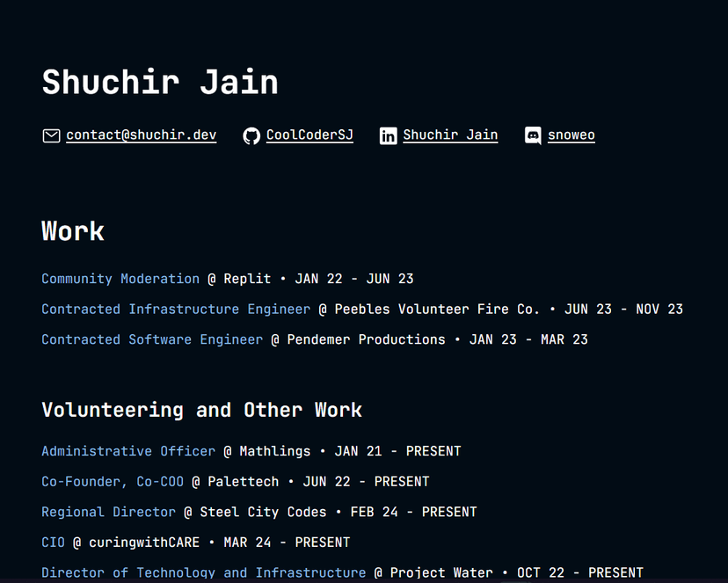Viewport: 728px width, 583px height.
Task: Click the Work section heading
Action: pos(73,231)
